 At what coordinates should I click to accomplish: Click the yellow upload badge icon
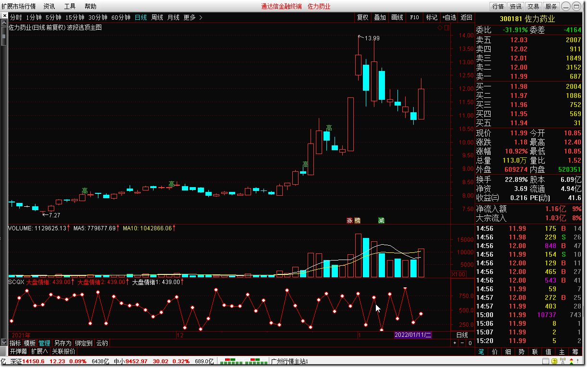coord(554,361)
